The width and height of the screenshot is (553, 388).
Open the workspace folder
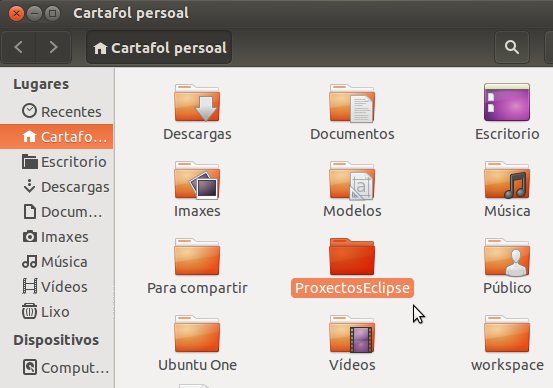click(507, 334)
